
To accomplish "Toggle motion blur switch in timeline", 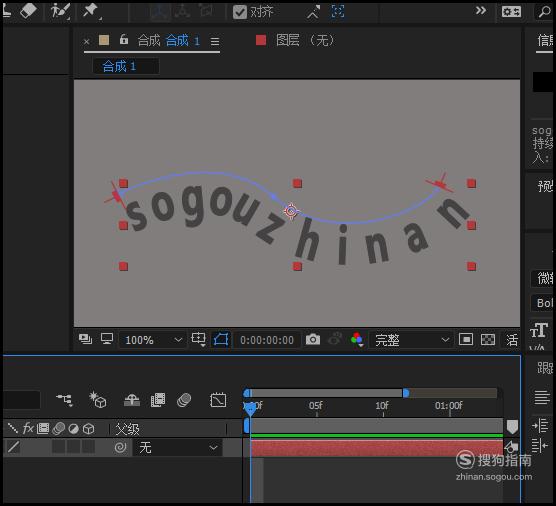I will point(184,400).
